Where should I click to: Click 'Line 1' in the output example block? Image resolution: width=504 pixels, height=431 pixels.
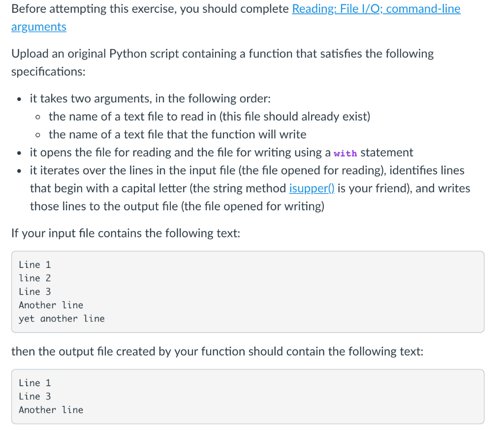[35, 383]
